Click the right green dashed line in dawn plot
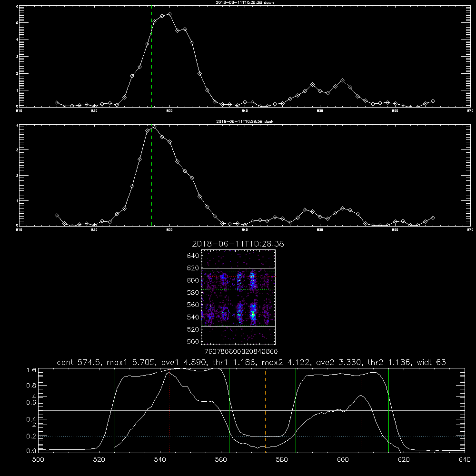 (263, 56)
